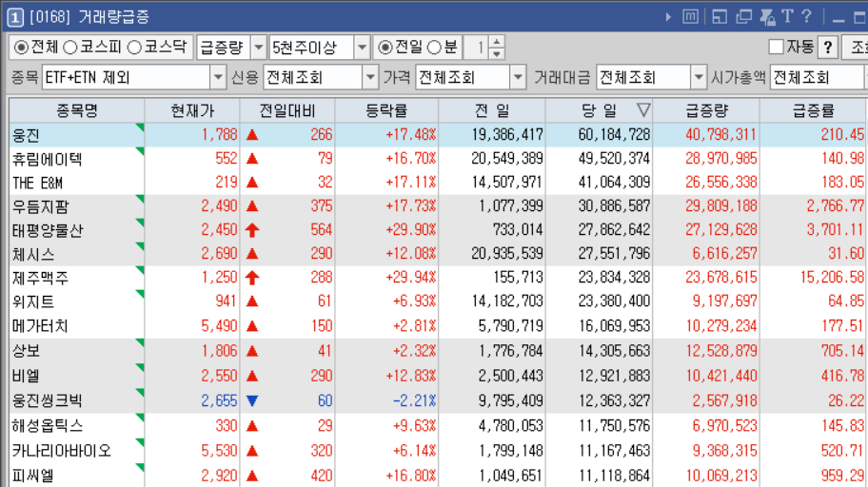Screen dimensions: 868x487
Task: Click 웅진씽크빅 blue down triangle icon
Action: point(252,400)
